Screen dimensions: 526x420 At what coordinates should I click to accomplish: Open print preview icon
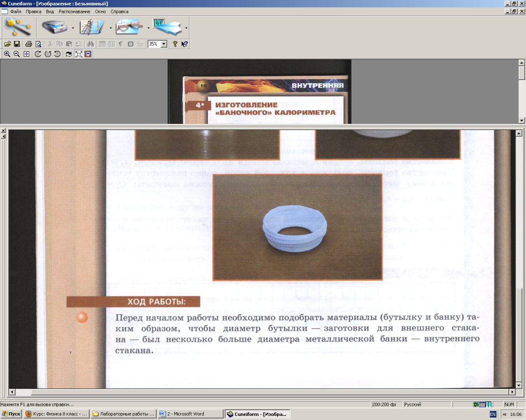(38, 44)
